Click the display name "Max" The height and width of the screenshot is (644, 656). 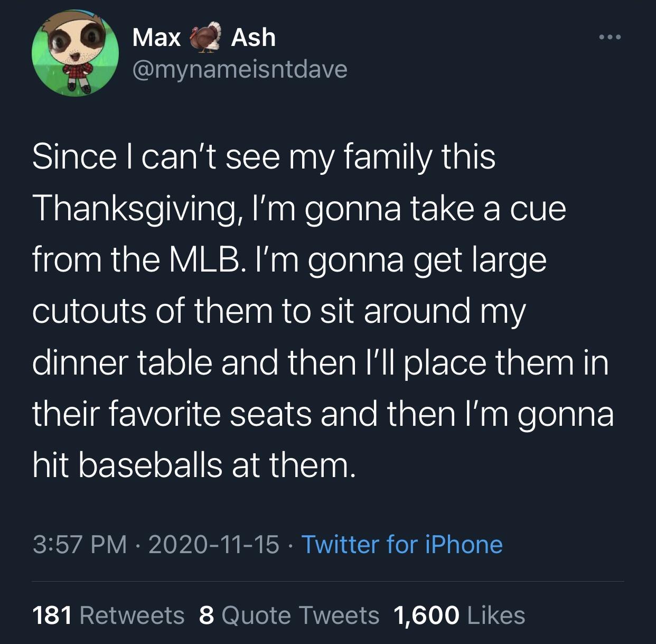pos(156,38)
